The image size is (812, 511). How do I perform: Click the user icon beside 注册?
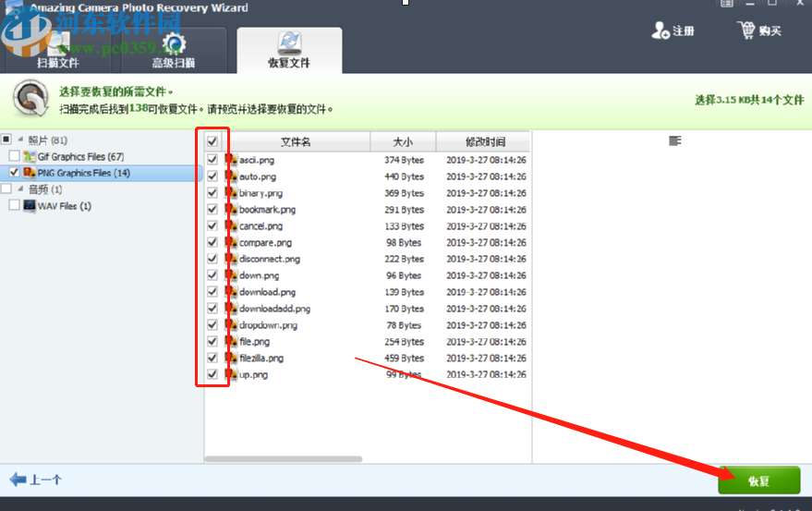click(x=661, y=30)
